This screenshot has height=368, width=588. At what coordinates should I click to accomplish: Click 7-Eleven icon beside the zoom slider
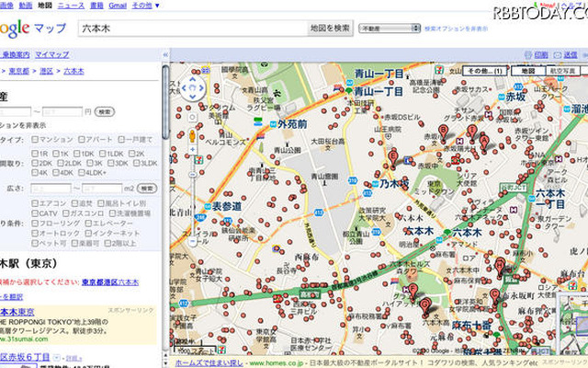(198, 160)
